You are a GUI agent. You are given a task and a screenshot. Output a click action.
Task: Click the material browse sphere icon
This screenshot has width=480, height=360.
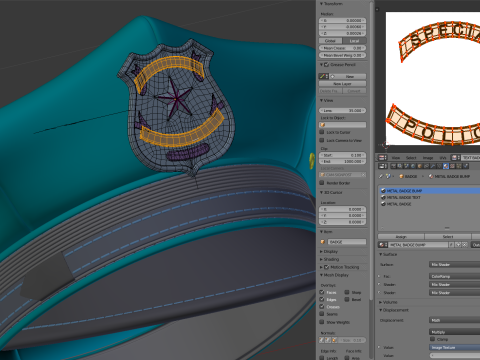pyautogui.click(x=383, y=245)
